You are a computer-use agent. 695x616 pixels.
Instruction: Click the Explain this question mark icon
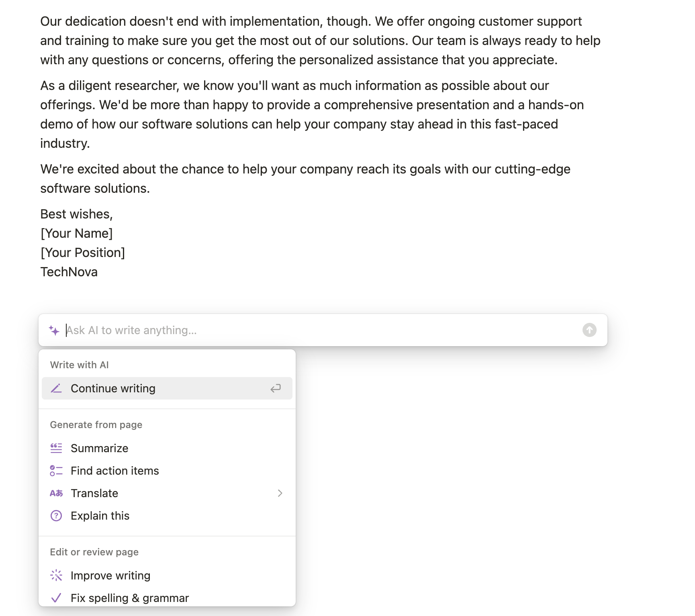point(56,516)
